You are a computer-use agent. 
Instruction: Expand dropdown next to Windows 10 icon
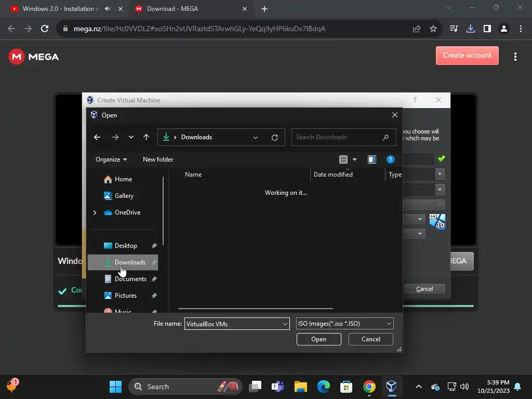pos(420,219)
